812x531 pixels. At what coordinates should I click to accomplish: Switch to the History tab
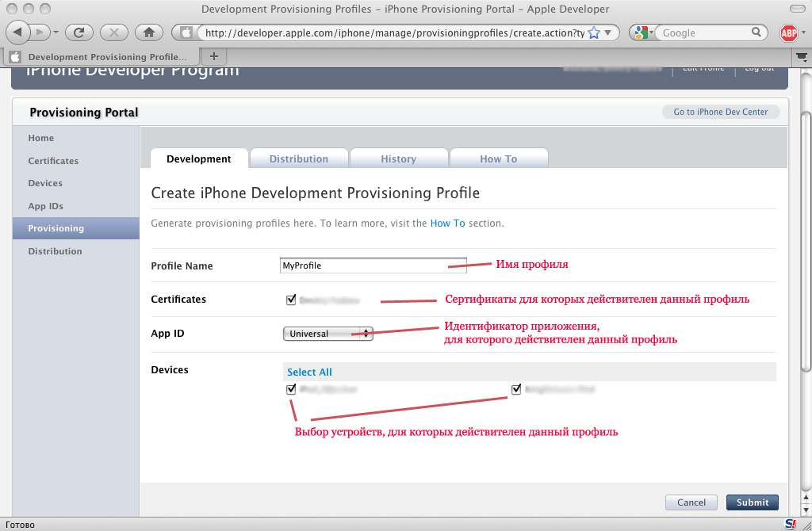point(399,159)
